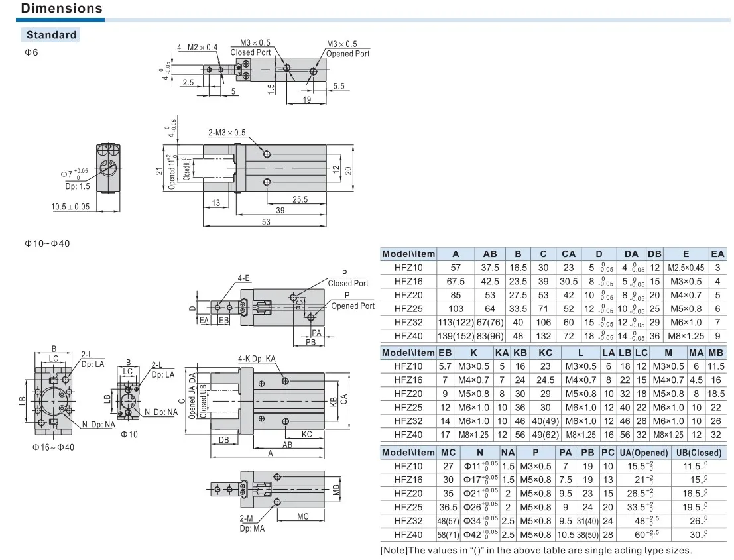Viewport: 734px width, 560px height.
Task: Click the "113(122)" value in the A column
Action: pyautogui.click(x=455, y=322)
